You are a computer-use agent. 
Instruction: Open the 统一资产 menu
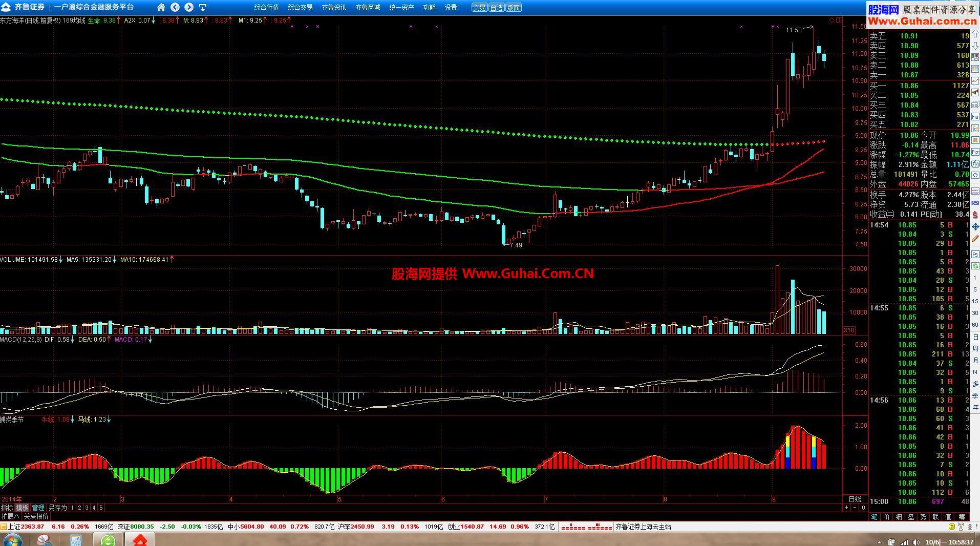point(401,7)
